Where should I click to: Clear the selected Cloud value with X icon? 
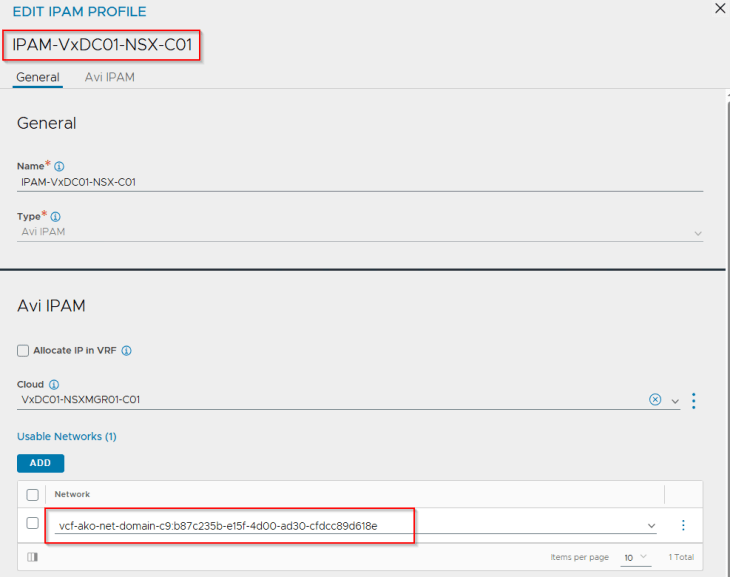[x=655, y=400]
